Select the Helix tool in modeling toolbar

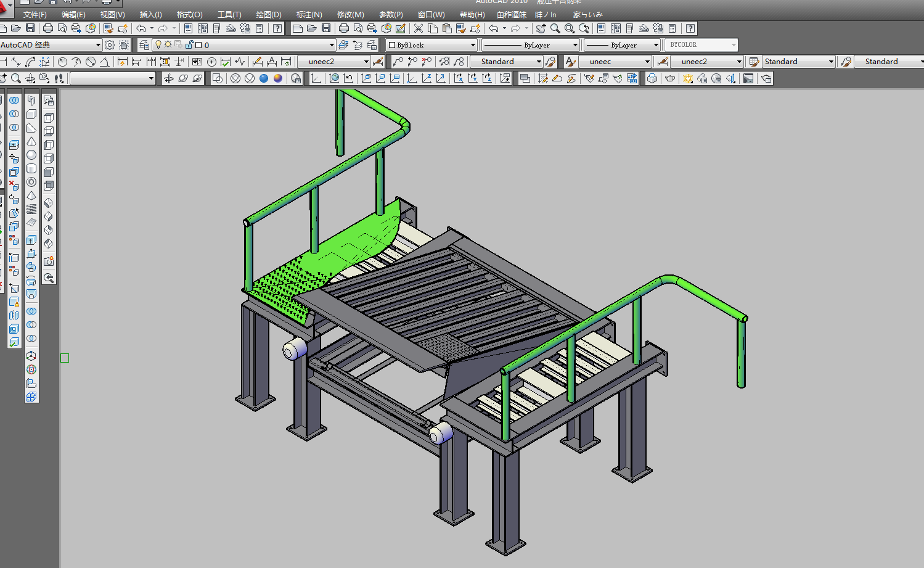click(31, 209)
